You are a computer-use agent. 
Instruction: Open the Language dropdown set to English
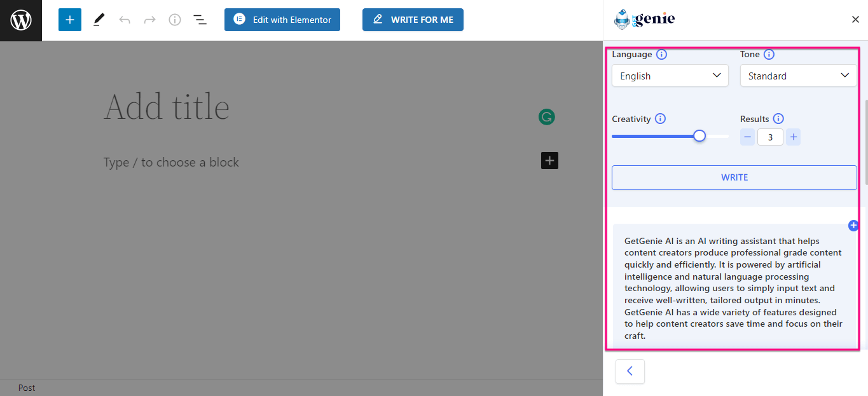tap(670, 76)
